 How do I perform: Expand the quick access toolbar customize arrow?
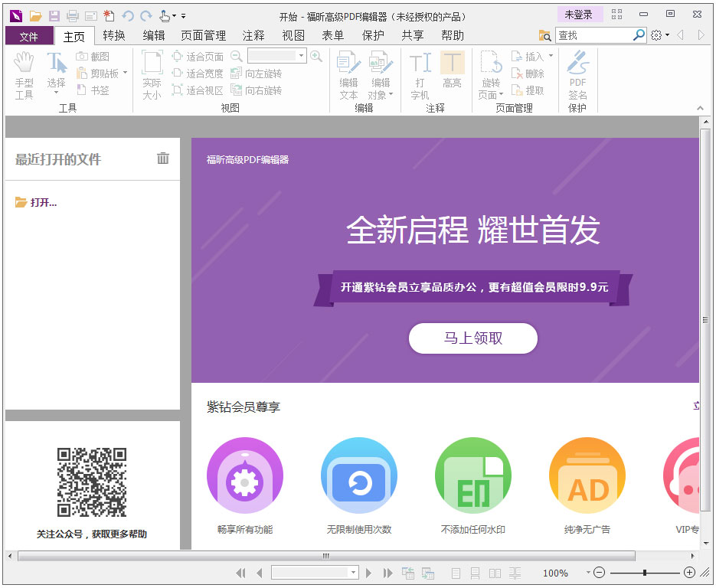click(x=183, y=16)
